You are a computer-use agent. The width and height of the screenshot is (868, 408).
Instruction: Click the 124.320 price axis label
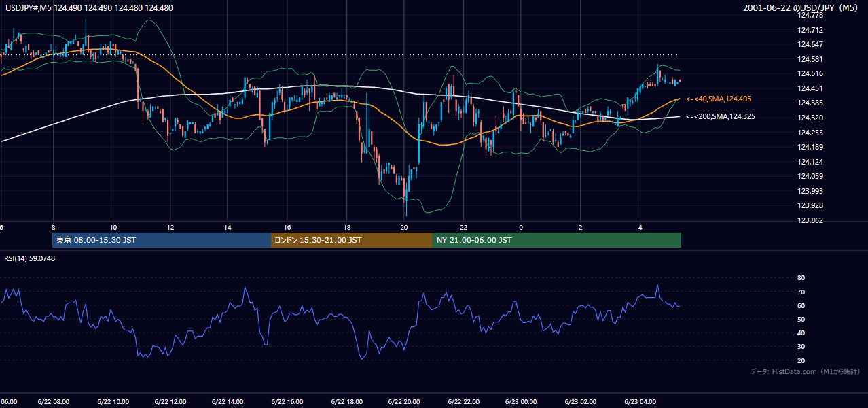tap(812, 118)
